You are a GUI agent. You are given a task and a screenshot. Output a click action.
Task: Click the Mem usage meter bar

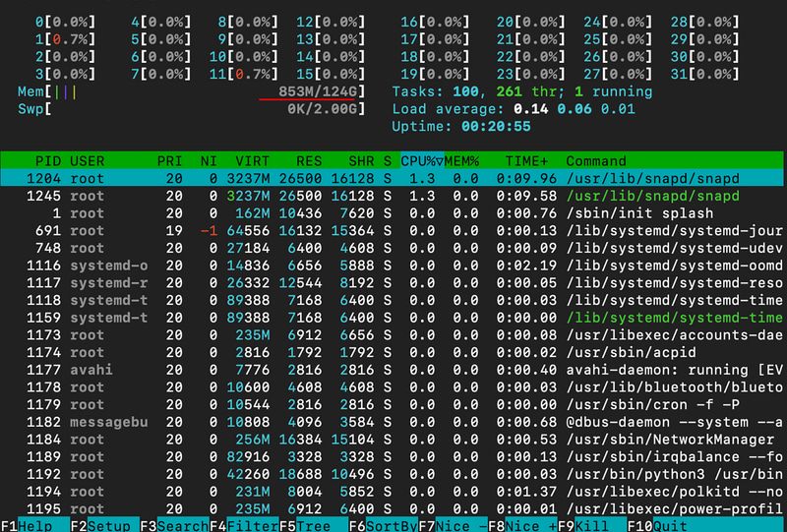(191, 91)
